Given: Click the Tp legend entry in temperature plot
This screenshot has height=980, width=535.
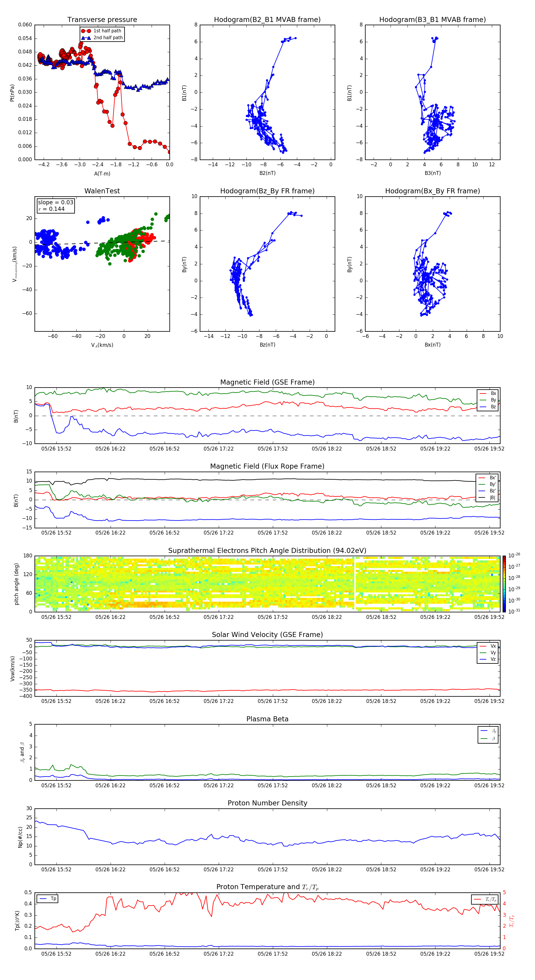Looking at the screenshot, I should click(48, 899).
